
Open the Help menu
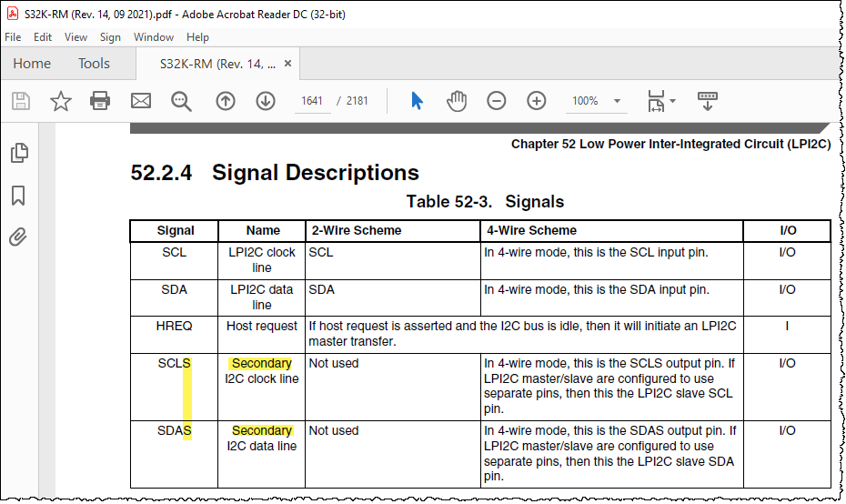click(x=197, y=37)
